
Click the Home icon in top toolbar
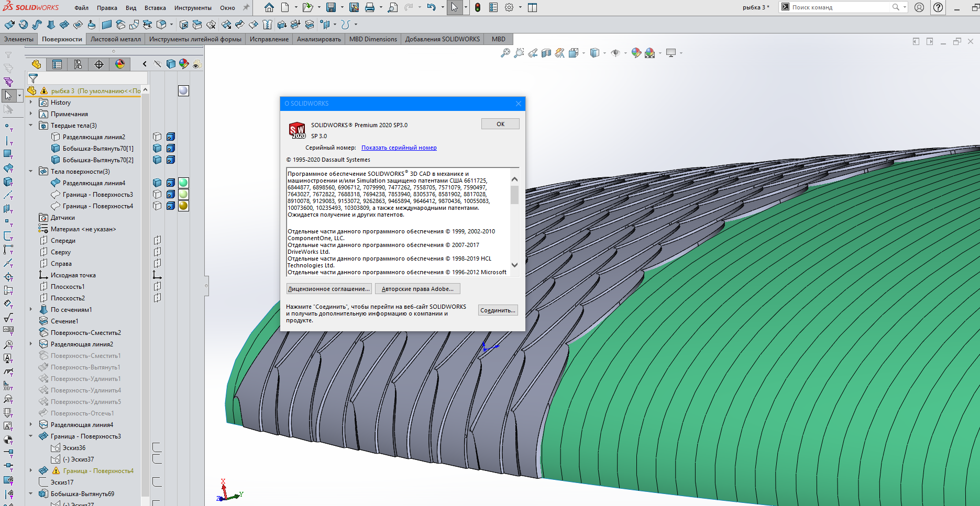tap(269, 7)
